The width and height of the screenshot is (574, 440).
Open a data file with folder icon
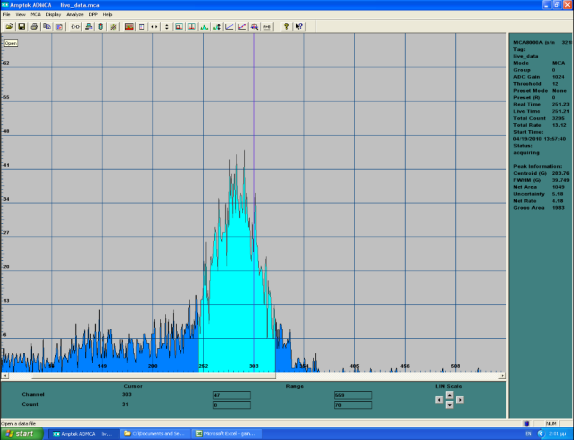tap(9, 27)
